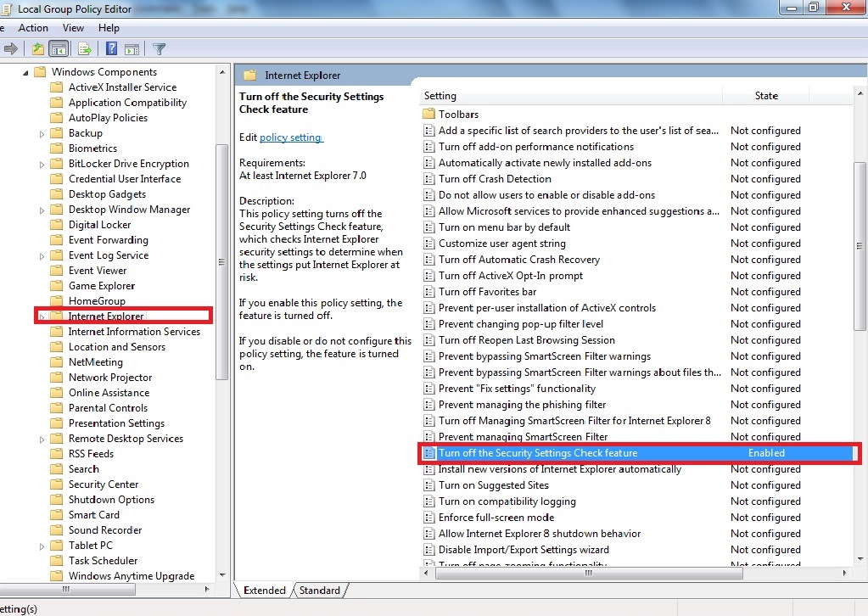The width and height of the screenshot is (868, 616).
Task: Click the settings list scroll up arrow
Action: [860, 93]
